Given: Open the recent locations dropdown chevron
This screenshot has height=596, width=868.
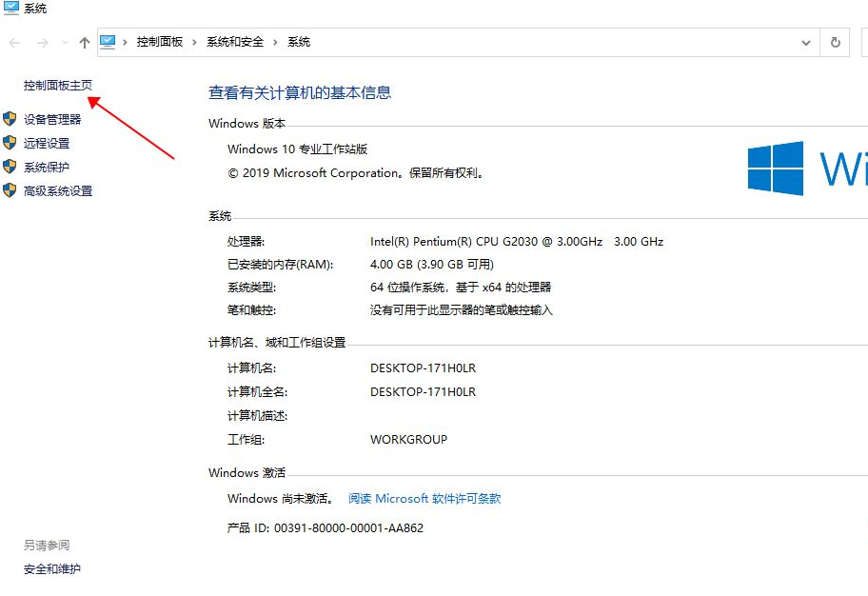Looking at the screenshot, I should click(x=65, y=43).
